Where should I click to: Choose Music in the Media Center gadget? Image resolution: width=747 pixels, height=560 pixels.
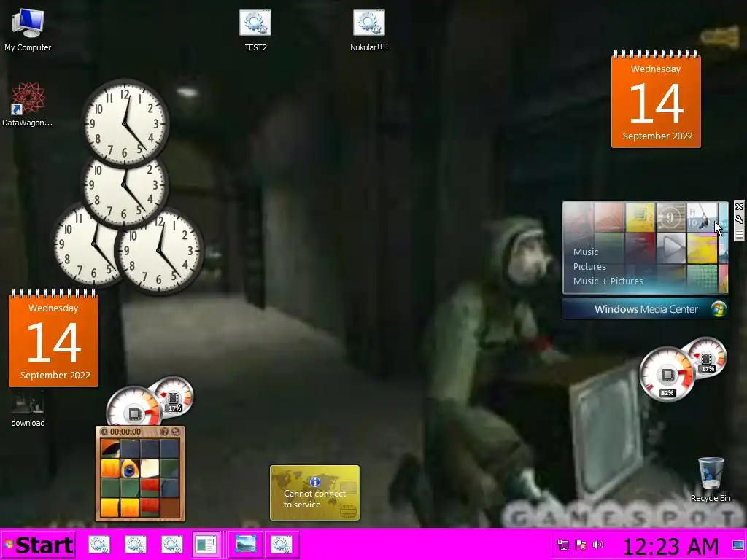pos(586,252)
